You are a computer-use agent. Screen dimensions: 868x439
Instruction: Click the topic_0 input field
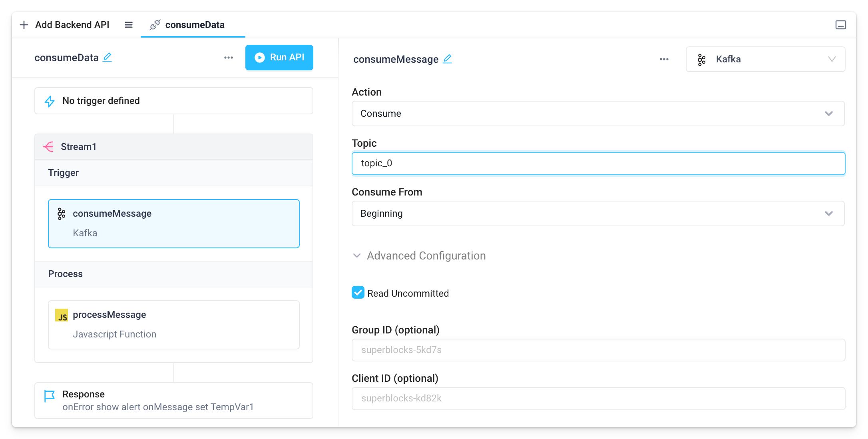click(598, 163)
